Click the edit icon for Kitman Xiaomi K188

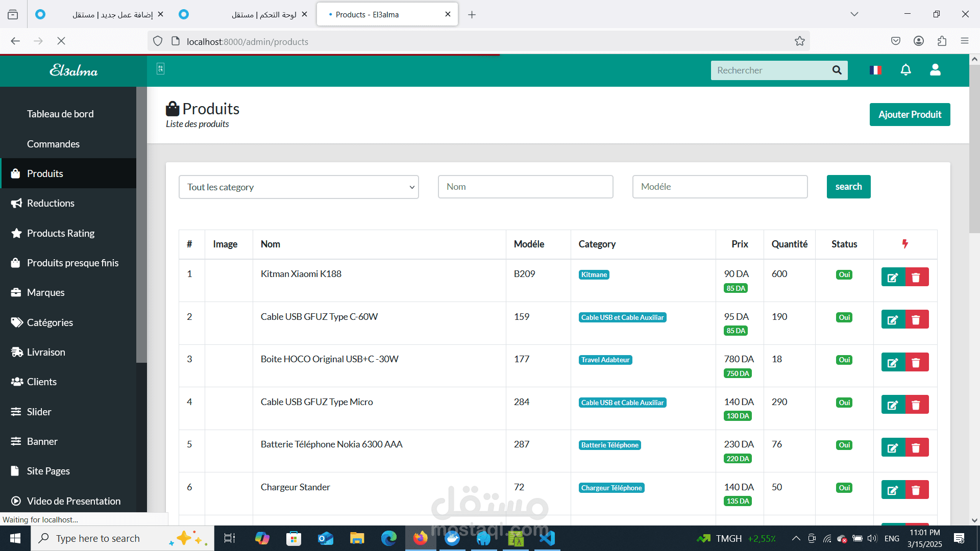(893, 277)
